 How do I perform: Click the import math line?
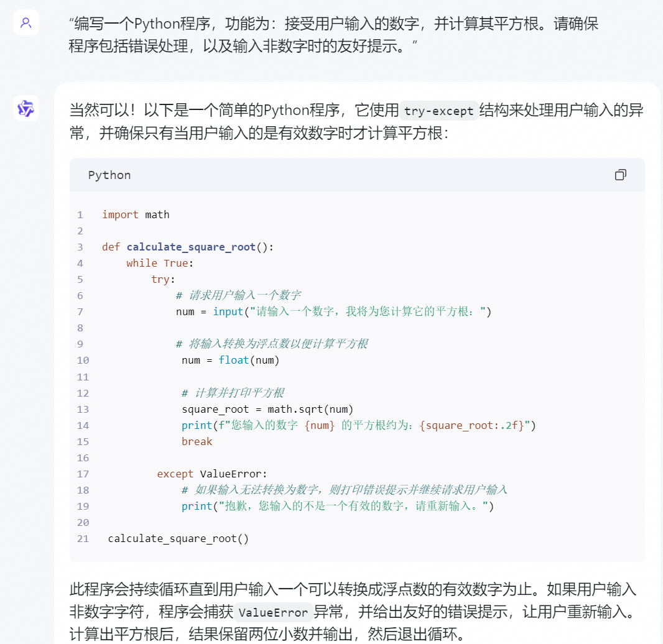pos(136,214)
